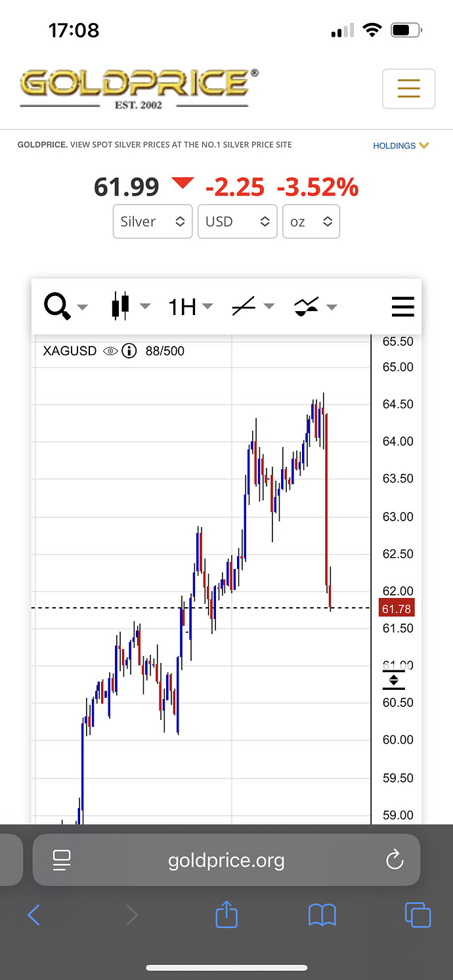Toggle the price axis scale control
453x980 pixels.
coord(393,680)
